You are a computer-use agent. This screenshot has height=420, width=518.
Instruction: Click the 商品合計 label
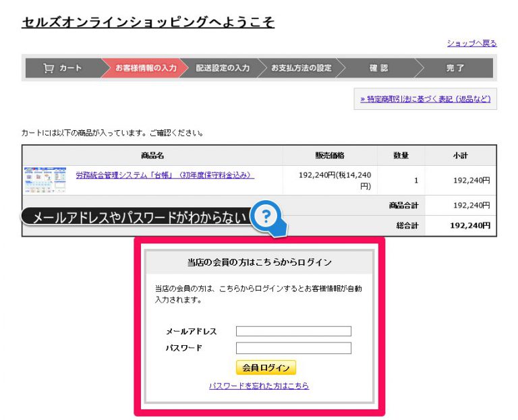(404, 206)
